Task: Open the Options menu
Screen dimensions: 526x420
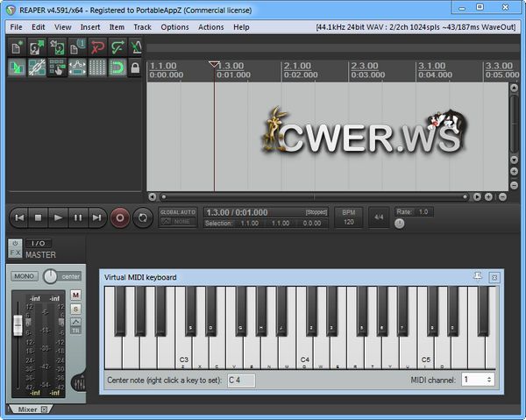Action: 174,27
